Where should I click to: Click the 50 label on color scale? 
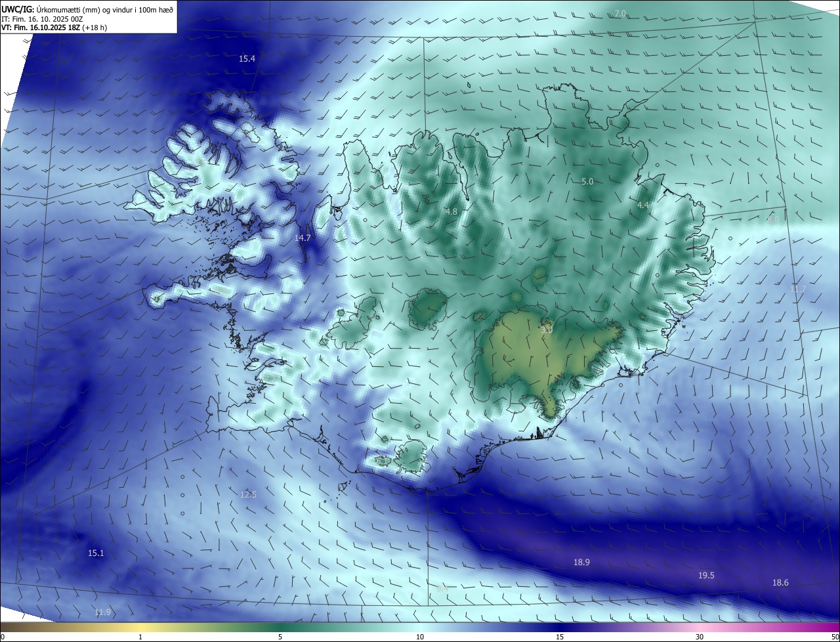835,637
